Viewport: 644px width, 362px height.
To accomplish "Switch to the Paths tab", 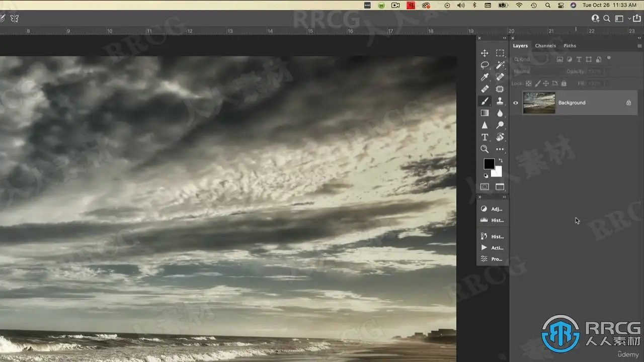I will pos(570,46).
